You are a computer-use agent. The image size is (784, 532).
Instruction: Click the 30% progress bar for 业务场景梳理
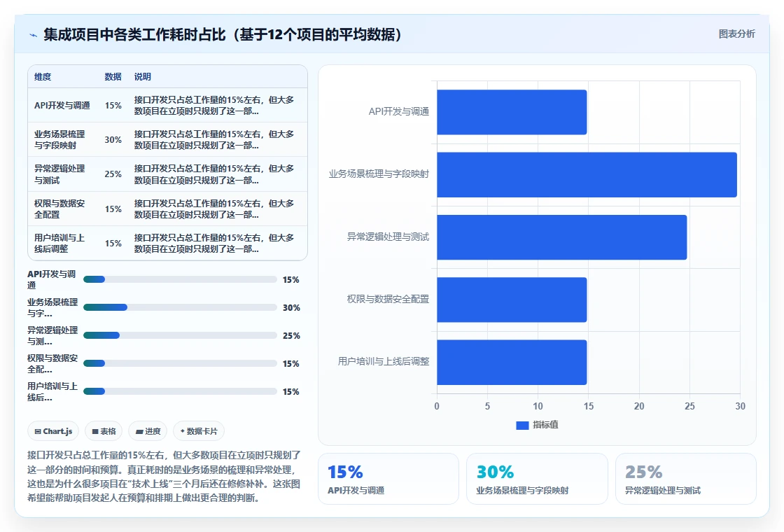point(180,307)
